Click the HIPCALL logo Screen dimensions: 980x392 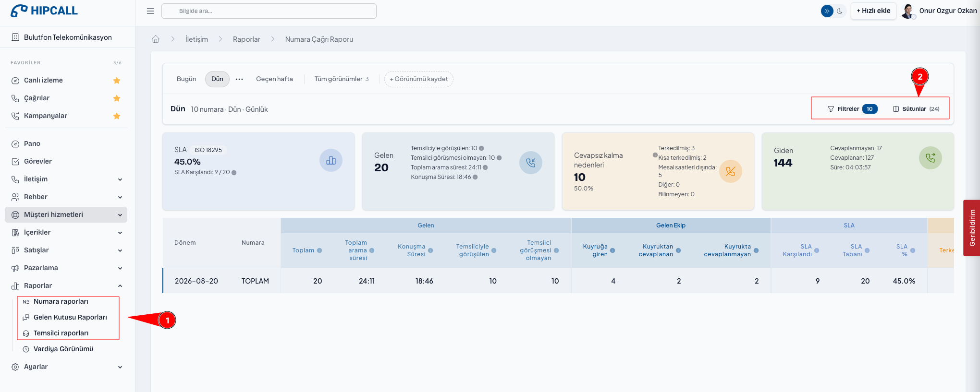coord(44,11)
